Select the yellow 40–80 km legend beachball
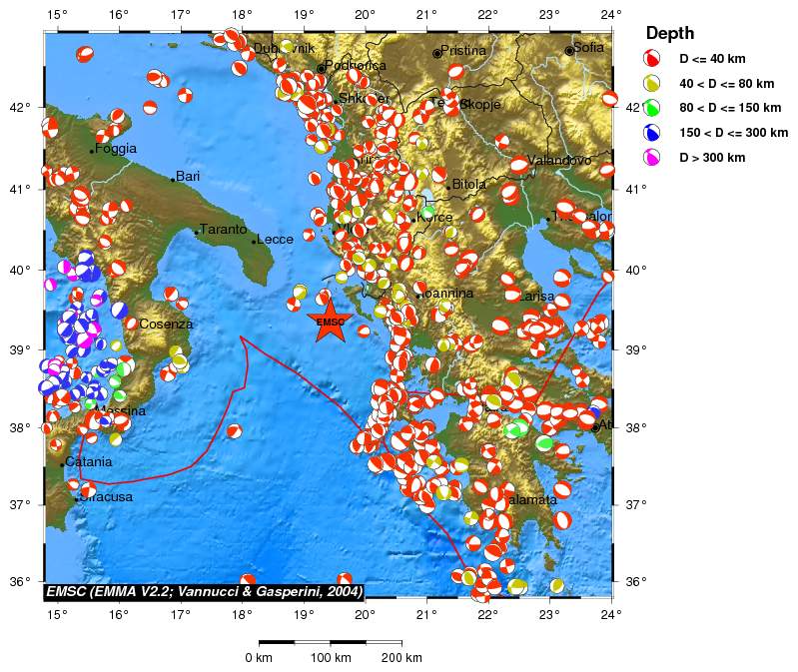 coord(652,84)
